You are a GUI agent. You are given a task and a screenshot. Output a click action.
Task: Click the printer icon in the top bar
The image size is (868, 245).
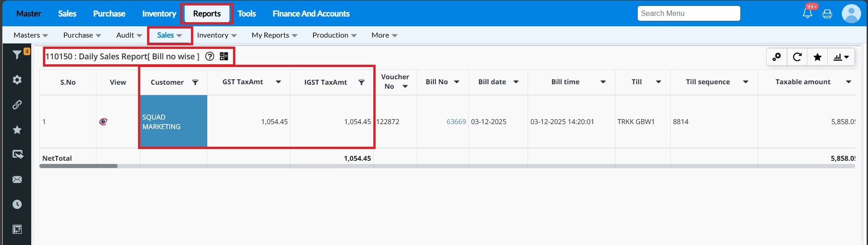(x=827, y=14)
